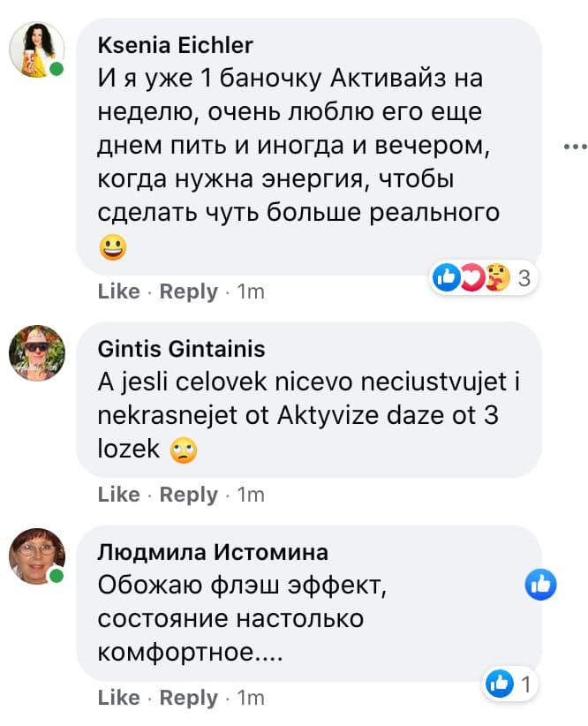Click the large blue thumbs-up beside Людмила's comment bubble
Screen dimensions: 588x726
[x=540, y=584]
